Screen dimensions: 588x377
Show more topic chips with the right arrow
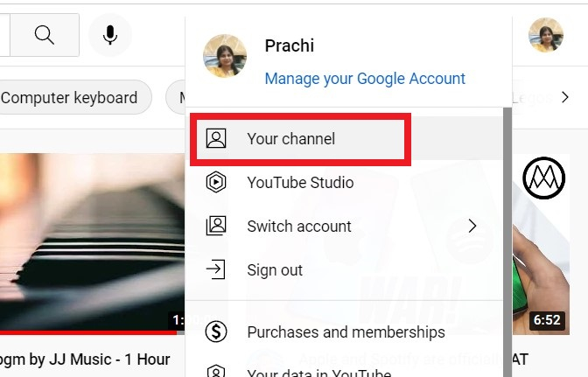tap(565, 97)
